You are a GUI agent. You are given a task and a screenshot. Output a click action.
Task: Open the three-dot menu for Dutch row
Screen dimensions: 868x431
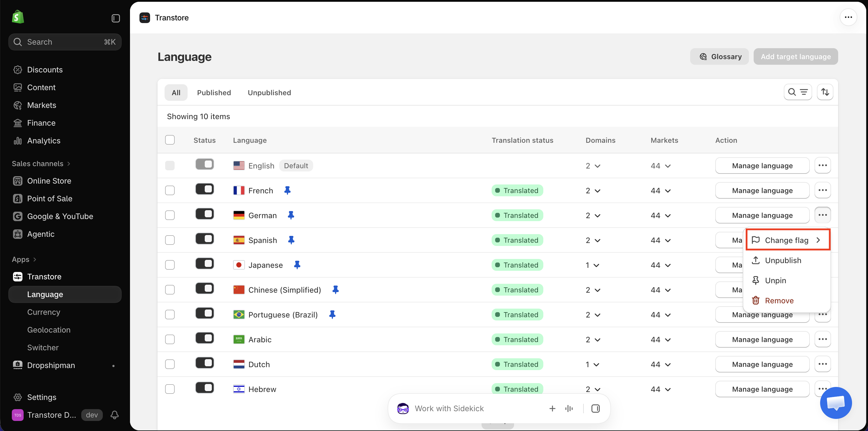click(x=823, y=364)
